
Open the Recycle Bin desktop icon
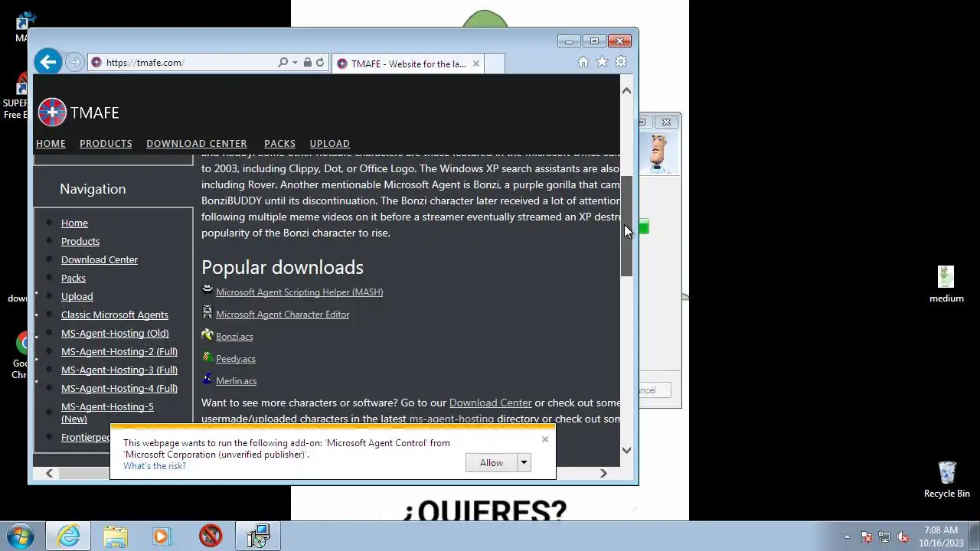coord(947,480)
